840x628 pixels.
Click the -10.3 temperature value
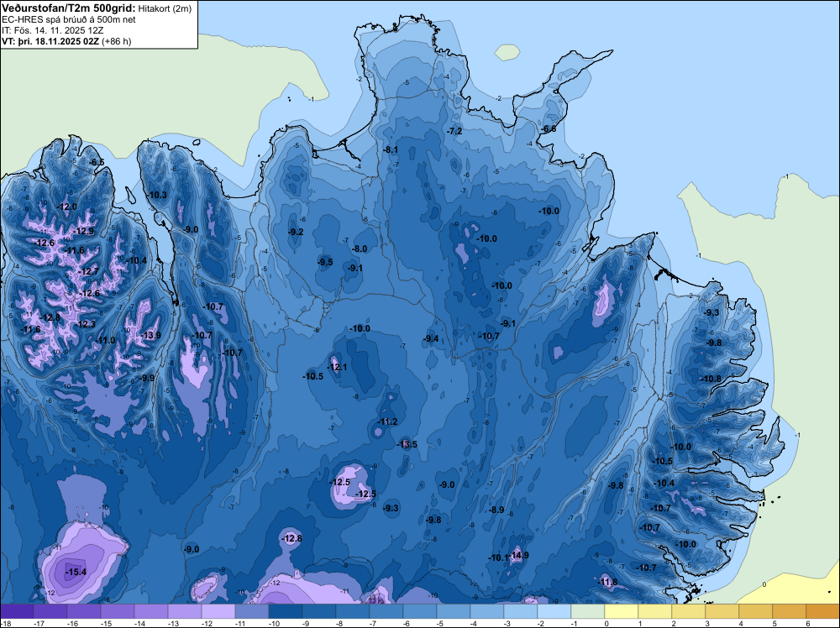click(157, 195)
